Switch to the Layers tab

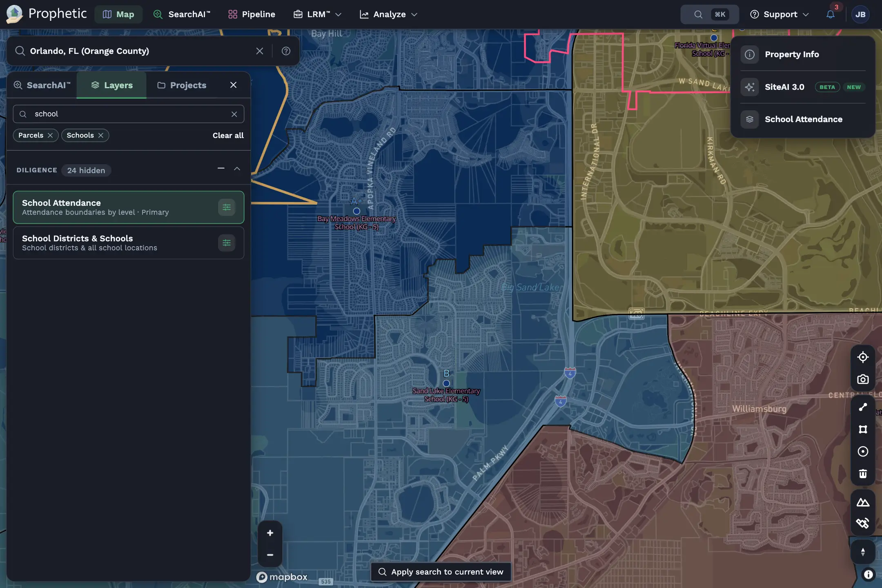point(112,85)
